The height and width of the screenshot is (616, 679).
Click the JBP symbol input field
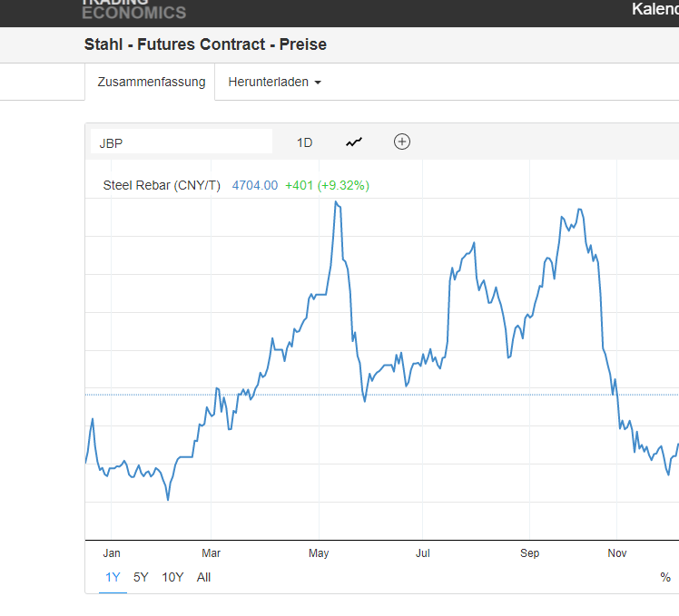tap(182, 142)
